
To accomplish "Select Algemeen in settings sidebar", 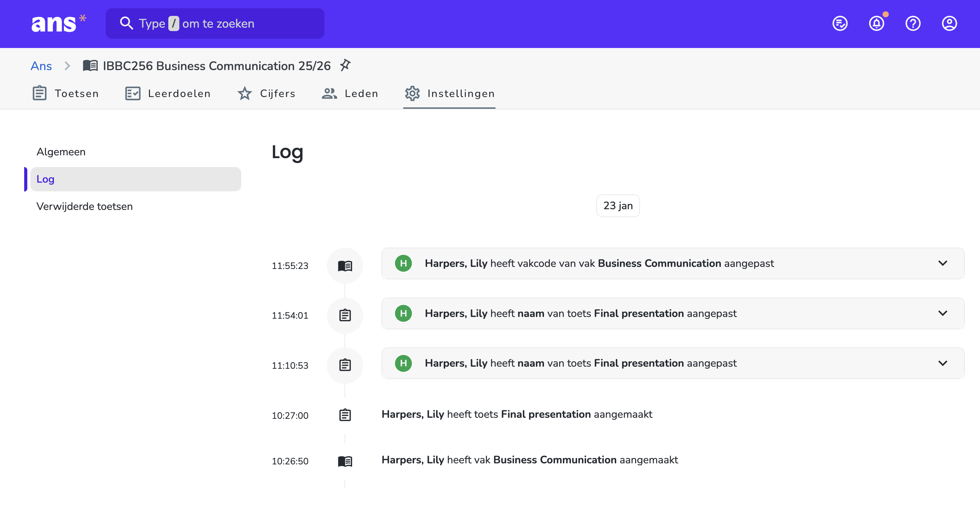I will click(x=135, y=152).
